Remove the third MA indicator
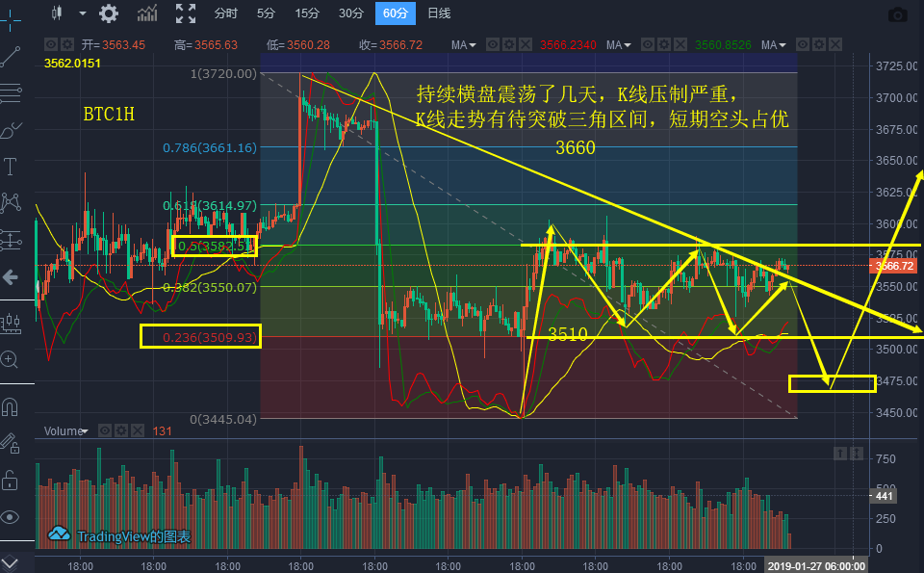 [835, 44]
